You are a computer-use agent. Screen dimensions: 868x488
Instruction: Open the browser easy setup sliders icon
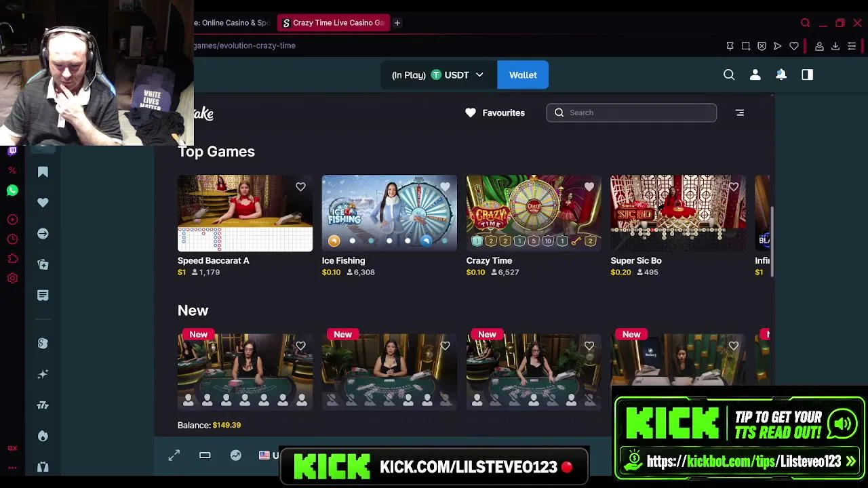(852, 46)
